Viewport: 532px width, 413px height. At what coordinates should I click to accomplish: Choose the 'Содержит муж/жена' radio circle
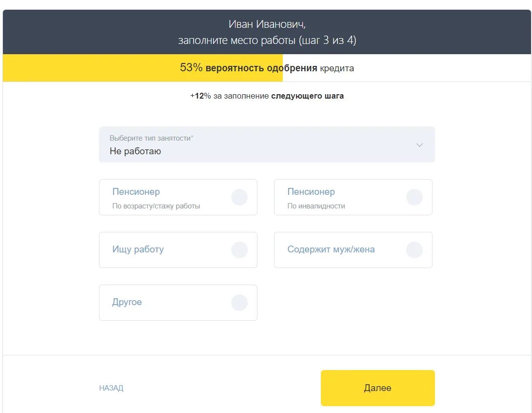(414, 250)
